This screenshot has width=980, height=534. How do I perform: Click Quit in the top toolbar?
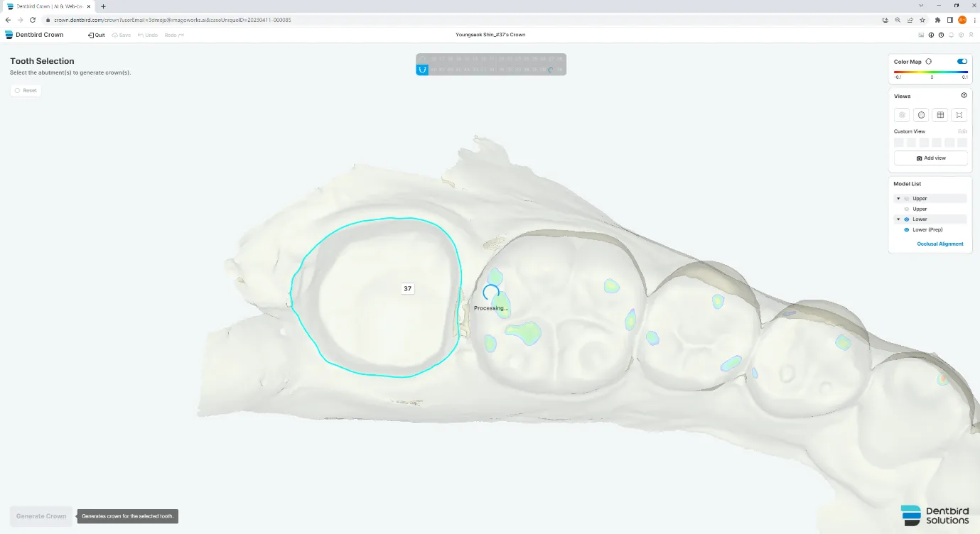(x=97, y=35)
